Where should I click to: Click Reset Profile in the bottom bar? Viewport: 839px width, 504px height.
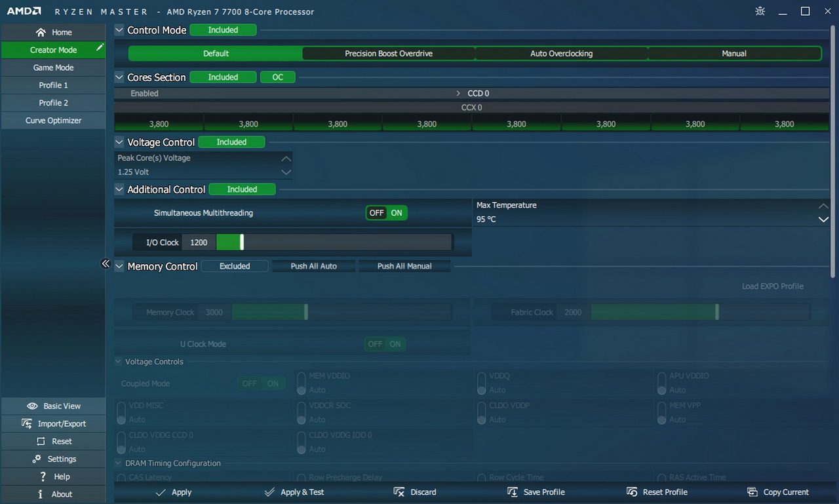657,492
